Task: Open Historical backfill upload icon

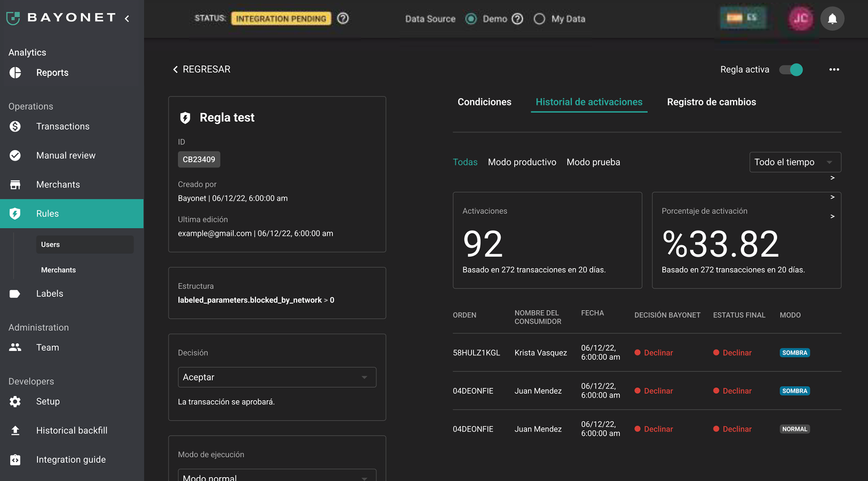Action: coord(15,430)
